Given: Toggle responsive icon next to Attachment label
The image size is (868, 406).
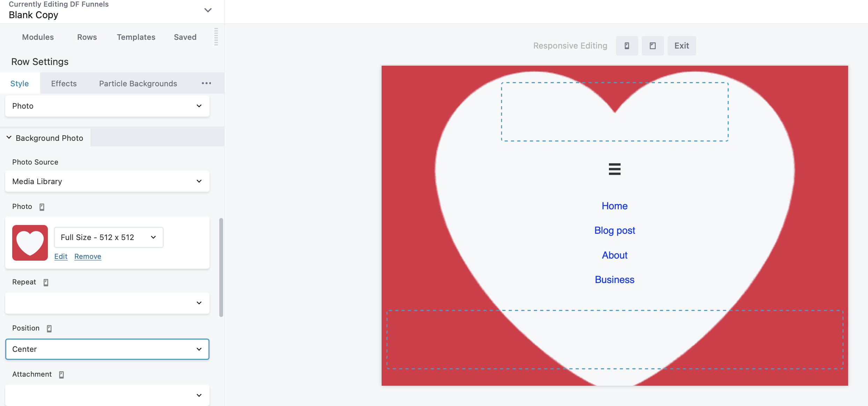Looking at the screenshot, I should pyautogui.click(x=61, y=375).
